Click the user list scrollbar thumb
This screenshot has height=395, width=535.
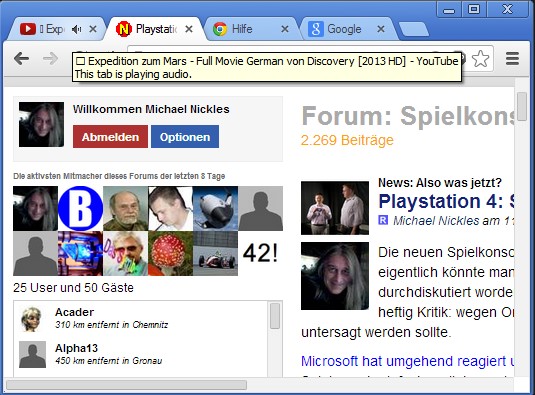(x=275, y=316)
